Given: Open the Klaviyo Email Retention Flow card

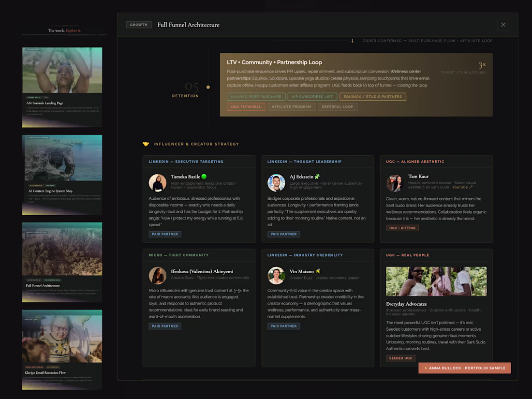Looking at the screenshot, I should [62, 350].
